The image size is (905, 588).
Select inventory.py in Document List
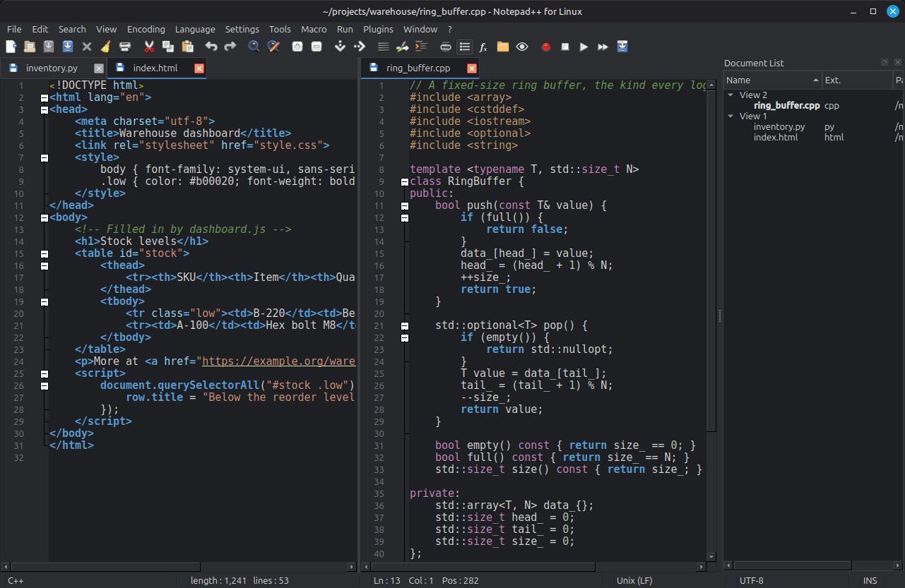(779, 127)
